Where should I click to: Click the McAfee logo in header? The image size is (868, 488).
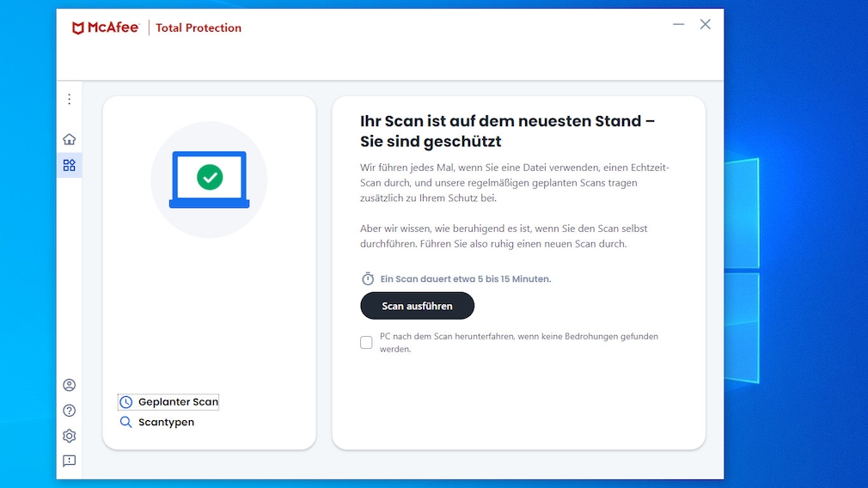point(106,27)
